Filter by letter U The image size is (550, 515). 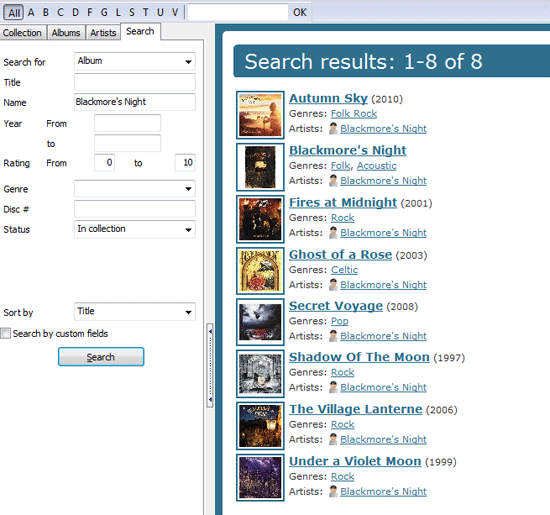click(160, 13)
